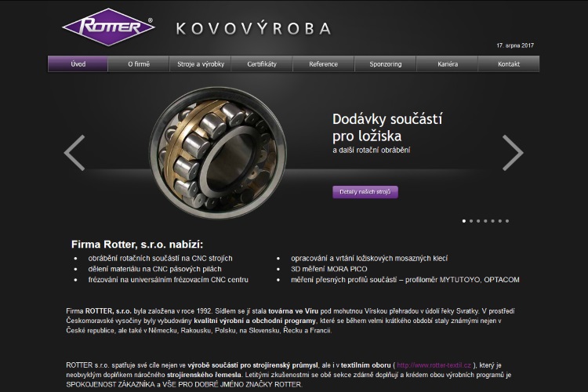588x392 pixels.
Task: Go to Stroje a výrobky page
Action: click(201, 64)
